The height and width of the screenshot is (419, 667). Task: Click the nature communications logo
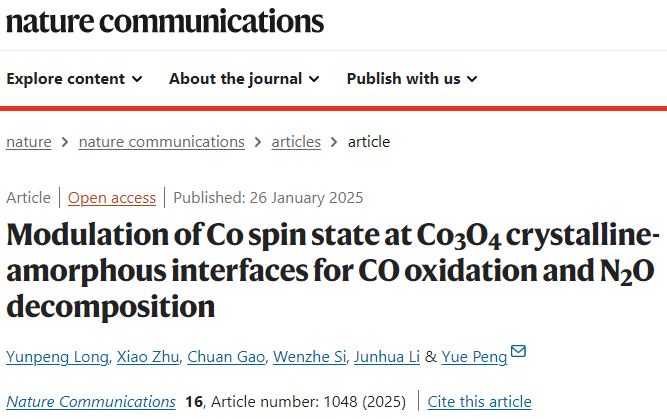click(165, 21)
